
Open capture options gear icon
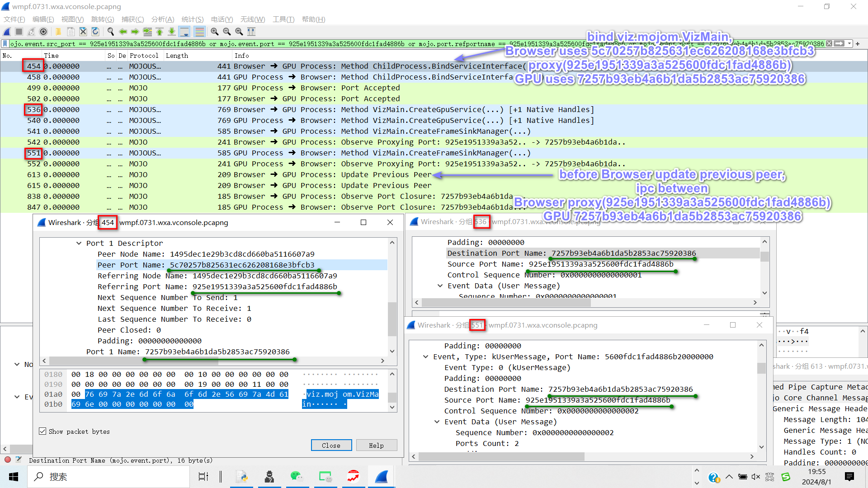coord(43,32)
